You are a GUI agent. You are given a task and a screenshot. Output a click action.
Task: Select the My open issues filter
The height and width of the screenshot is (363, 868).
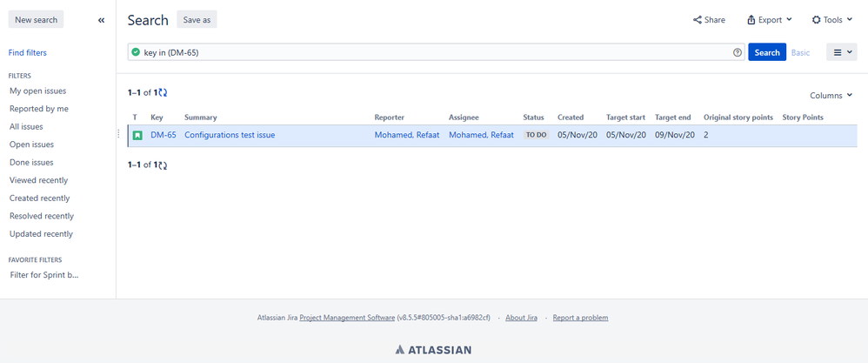point(37,91)
